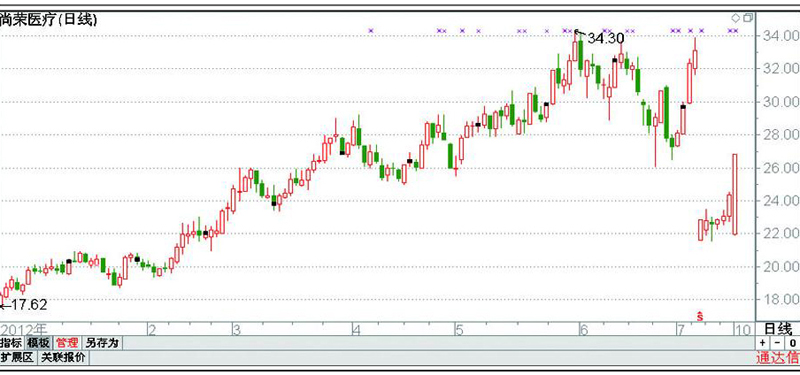The image size is (800, 375).
Task: Open the 指标 tab
Action: (x=11, y=342)
